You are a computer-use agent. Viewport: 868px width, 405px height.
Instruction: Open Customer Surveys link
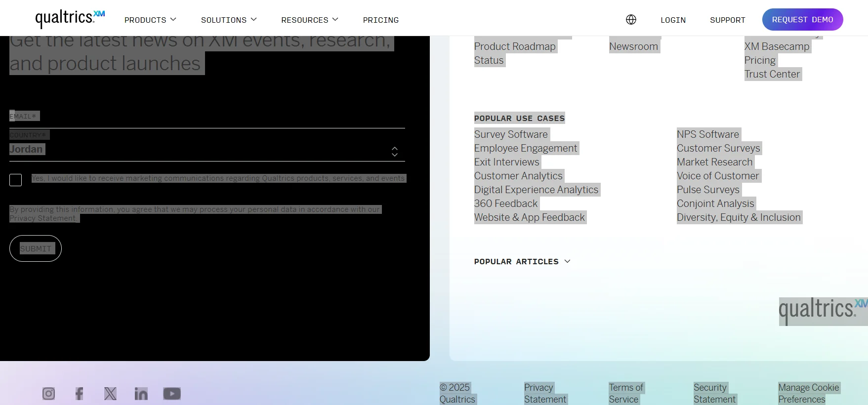[x=719, y=148]
